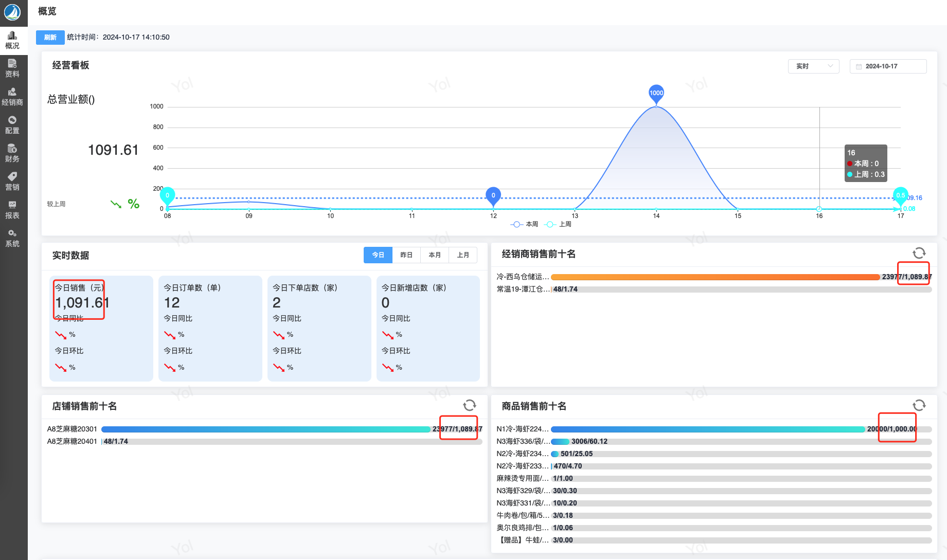The image size is (947, 560).
Task: Open the 2024-10-17 date picker
Action: (888, 66)
